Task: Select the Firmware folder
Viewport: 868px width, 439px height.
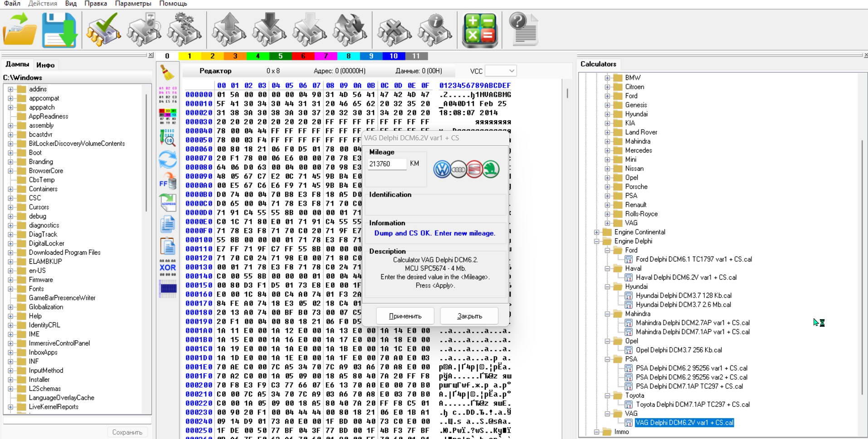Action: pyautogui.click(x=41, y=280)
